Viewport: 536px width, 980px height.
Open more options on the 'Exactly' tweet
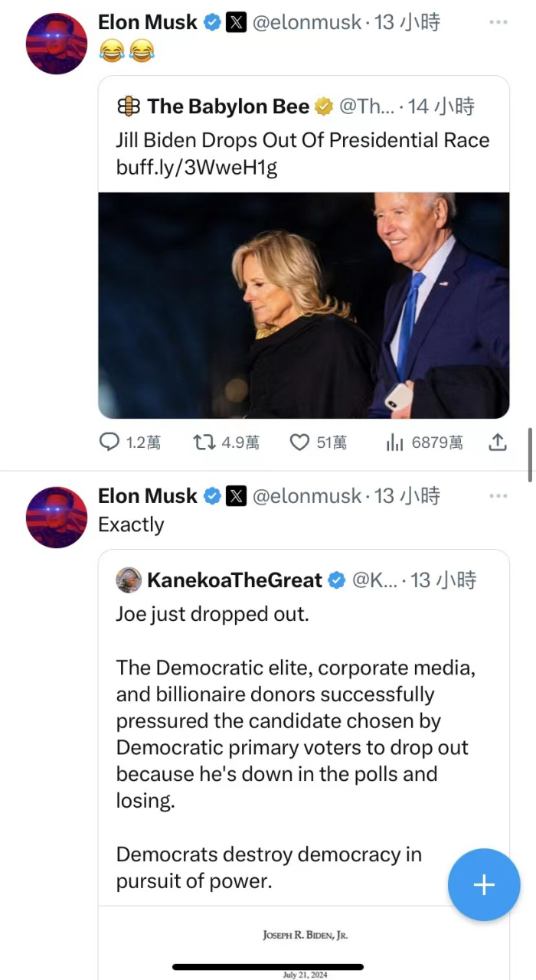pos(498,496)
